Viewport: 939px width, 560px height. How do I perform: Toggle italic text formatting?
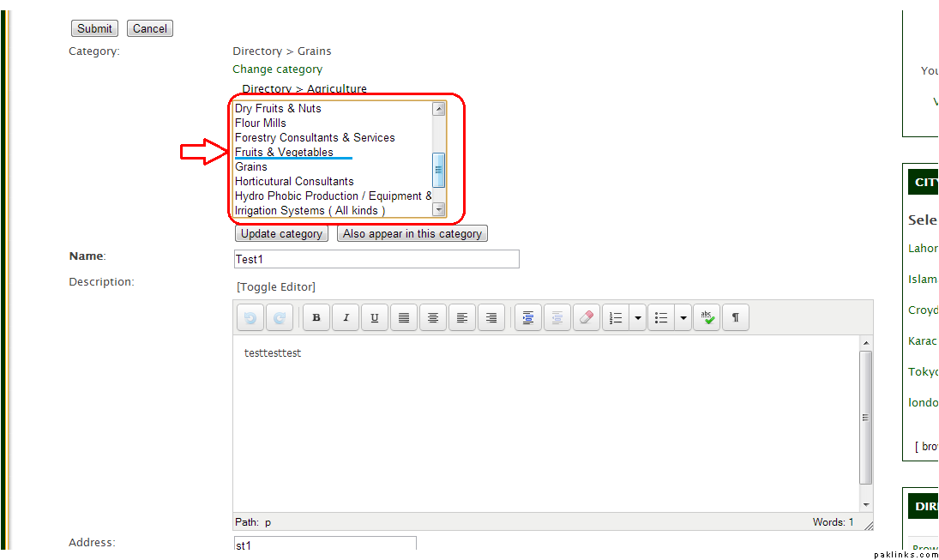click(x=346, y=318)
